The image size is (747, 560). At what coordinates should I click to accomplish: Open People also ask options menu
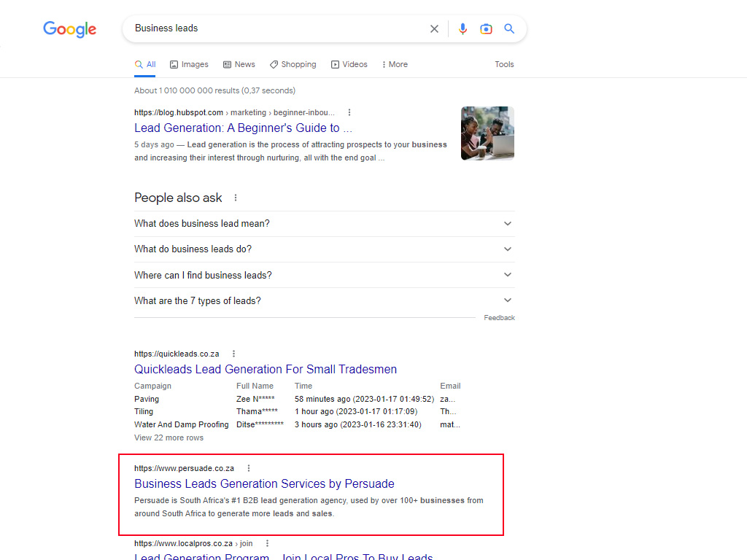236,198
